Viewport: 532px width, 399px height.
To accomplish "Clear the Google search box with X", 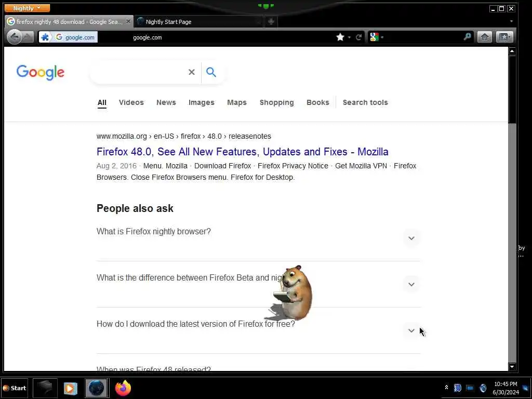I will click(x=192, y=72).
